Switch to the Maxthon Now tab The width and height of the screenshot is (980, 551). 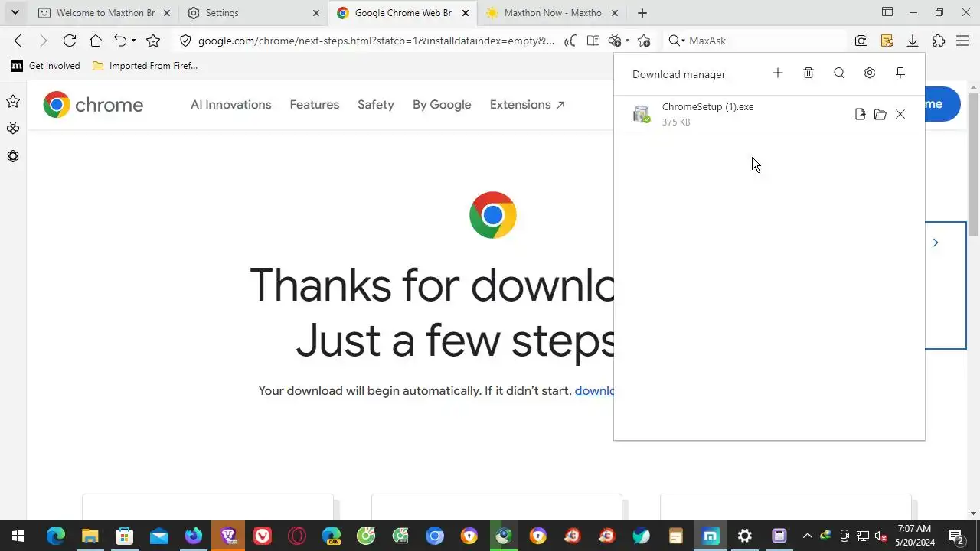(553, 13)
